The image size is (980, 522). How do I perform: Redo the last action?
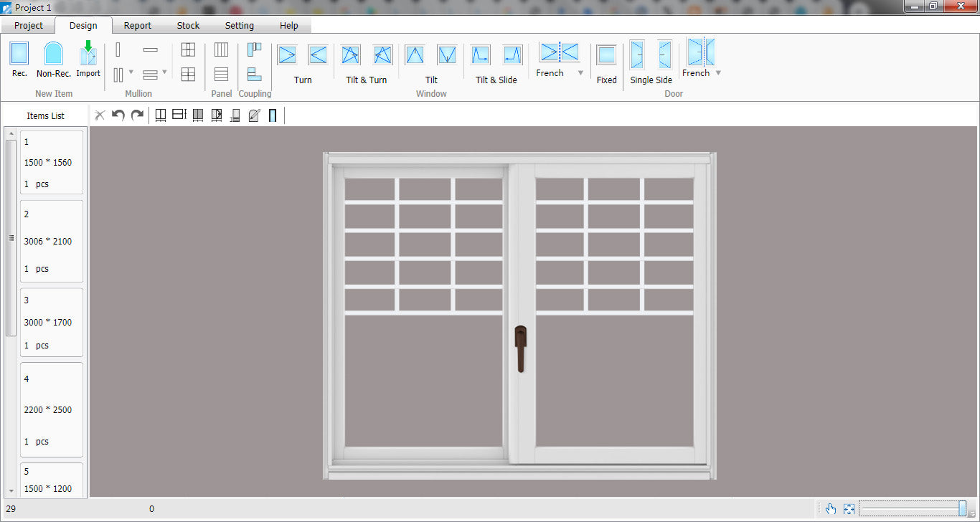point(137,115)
